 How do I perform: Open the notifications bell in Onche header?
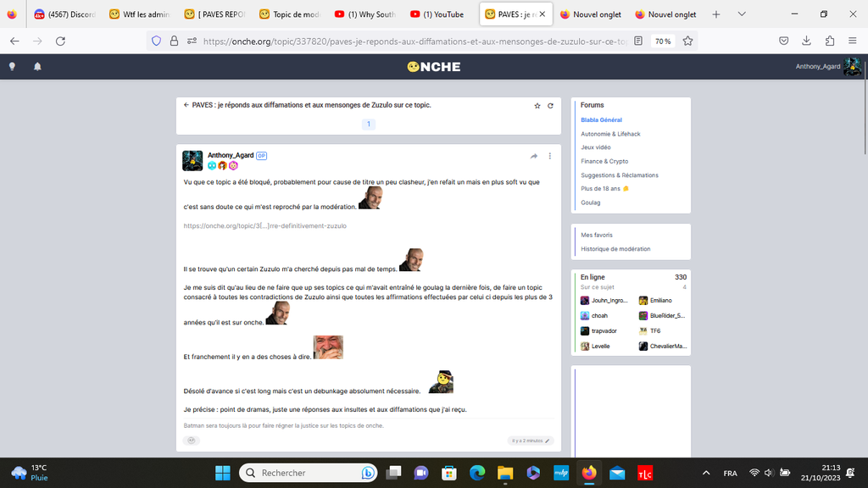(37, 66)
